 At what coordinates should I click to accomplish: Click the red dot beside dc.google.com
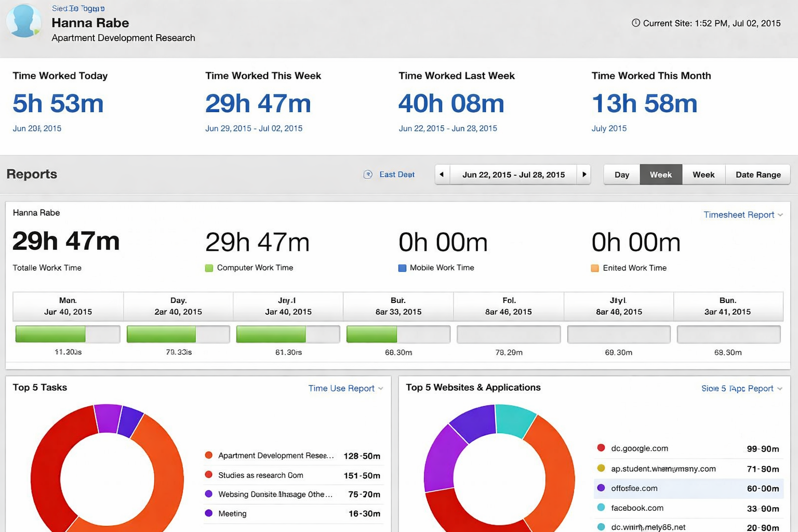pyautogui.click(x=601, y=448)
